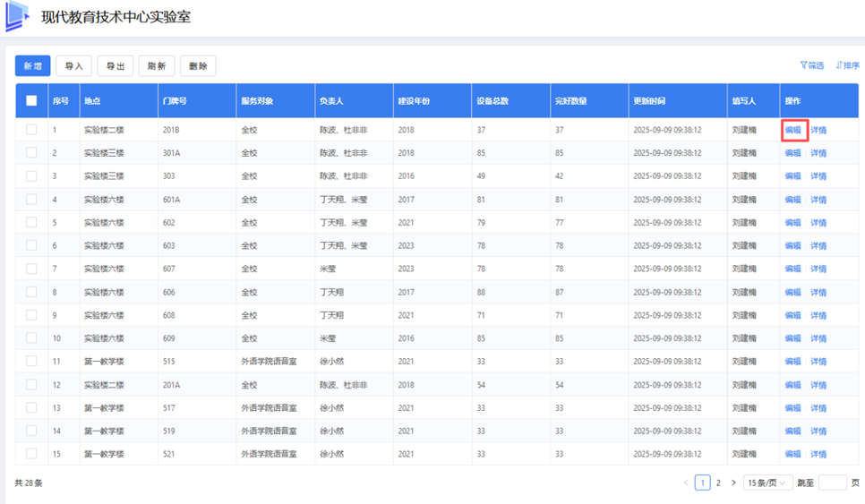865x504 pixels.
Task: Click the 新增 add button
Action: coord(32,66)
